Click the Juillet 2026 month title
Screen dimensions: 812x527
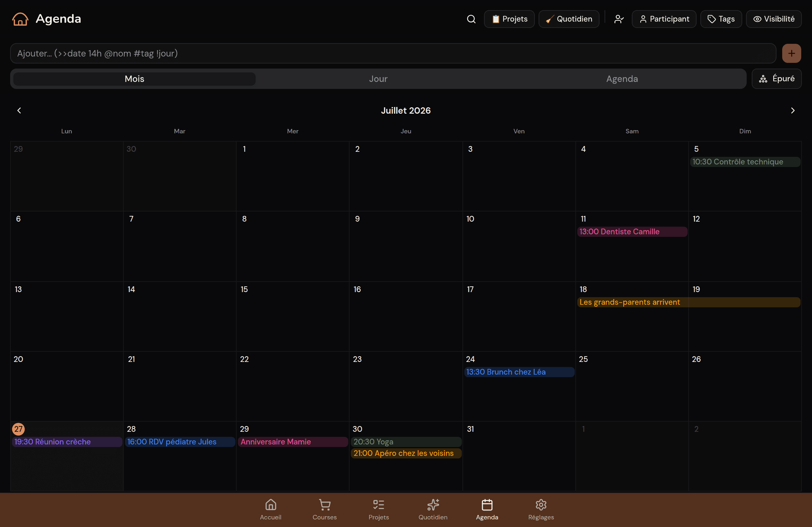click(x=406, y=111)
